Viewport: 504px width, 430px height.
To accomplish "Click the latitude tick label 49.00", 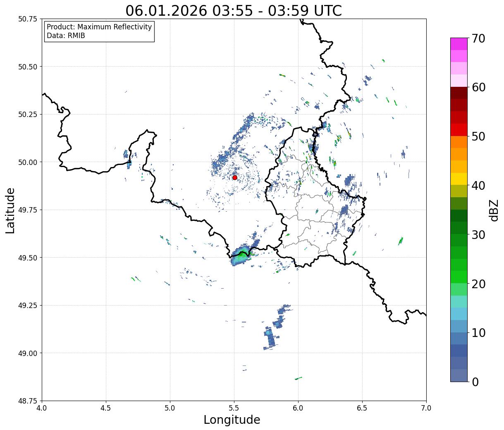I will (x=28, y=353).
